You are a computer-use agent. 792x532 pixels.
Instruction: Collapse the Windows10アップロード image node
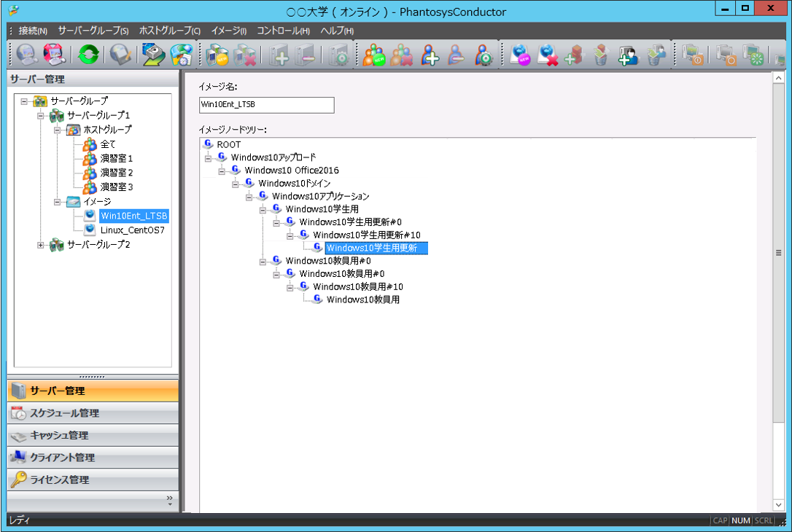[x=208, y=158]
